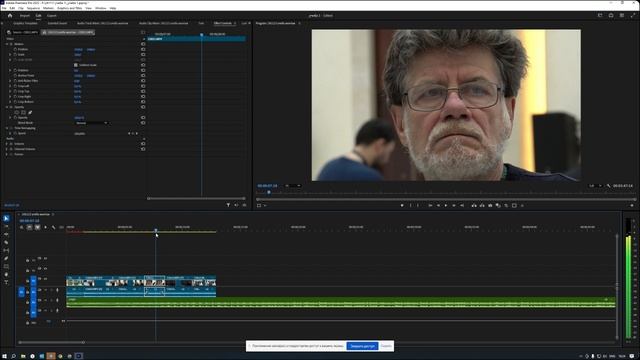Image resolution: width=640 pixels, height=360 pixels.
Task: Create rectangle mask under Opacity
Action: (x=23, y=112)
